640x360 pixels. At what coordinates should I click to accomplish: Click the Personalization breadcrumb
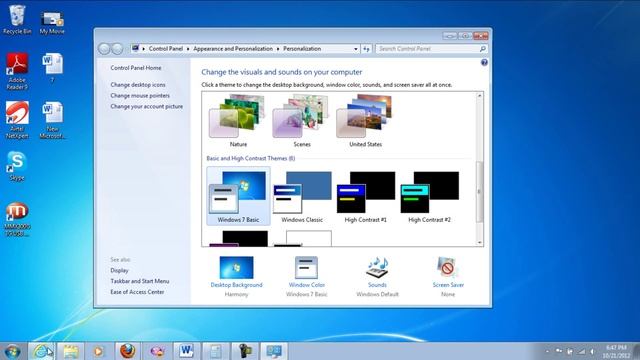[x=302, y=49]
